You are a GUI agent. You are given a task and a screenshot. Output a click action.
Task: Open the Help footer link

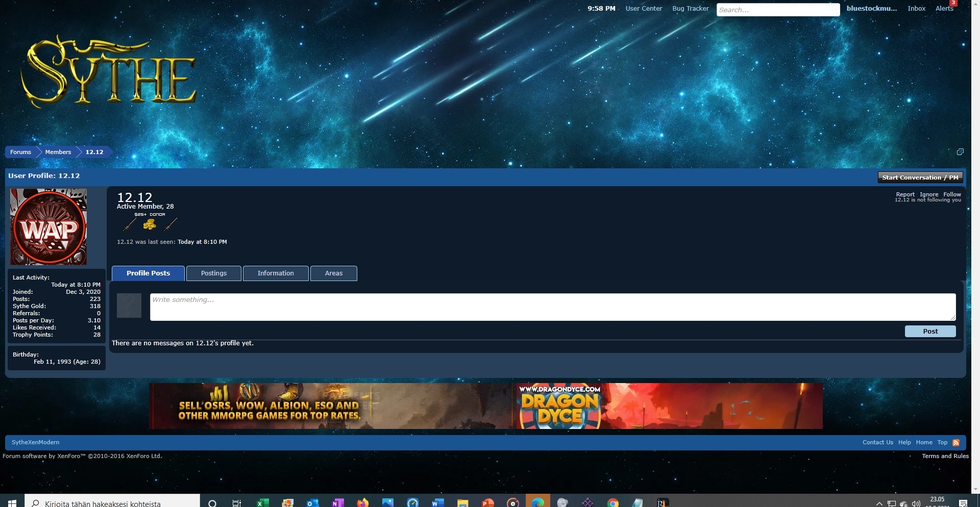click(904, 443)
